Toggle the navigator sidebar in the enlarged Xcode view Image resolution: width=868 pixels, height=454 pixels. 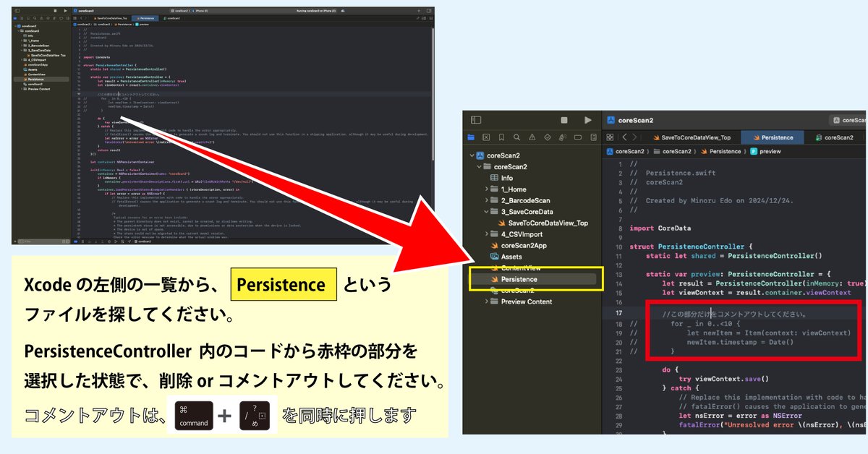(x=476, y=120)
